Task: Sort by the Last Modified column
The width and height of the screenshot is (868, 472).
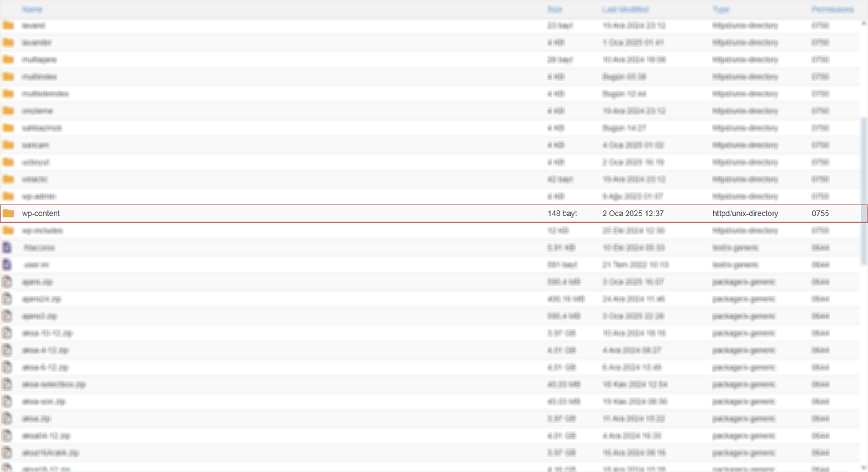Action: click(x=625, y=10)
